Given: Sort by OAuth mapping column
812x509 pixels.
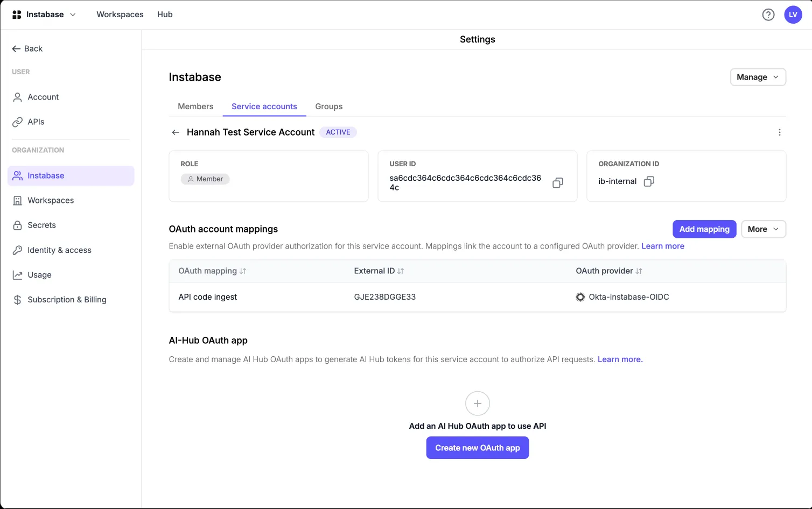Looking at the screenshot, I should (x=212, y=271).
